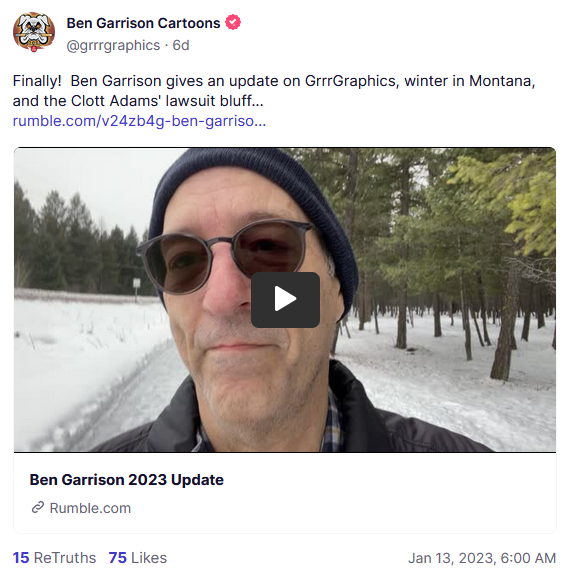Open the bulldog profile avatar

click(x=34, y=32)
